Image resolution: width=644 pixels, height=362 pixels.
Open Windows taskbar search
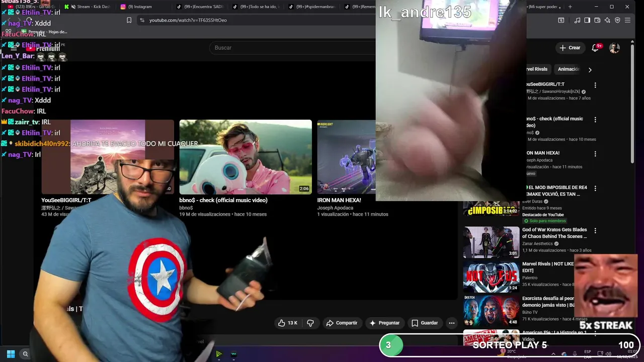click(x=25, y=354)
